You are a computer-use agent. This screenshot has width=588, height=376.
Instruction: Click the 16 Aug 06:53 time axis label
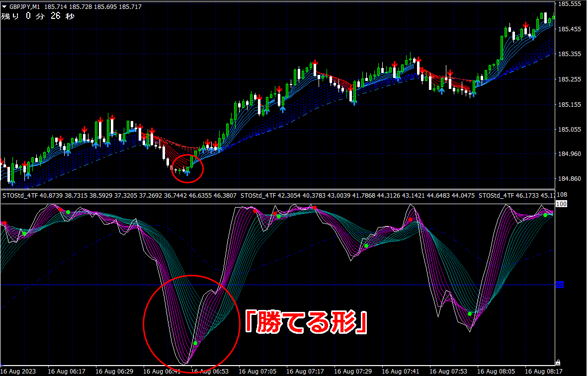click(210, 372)
